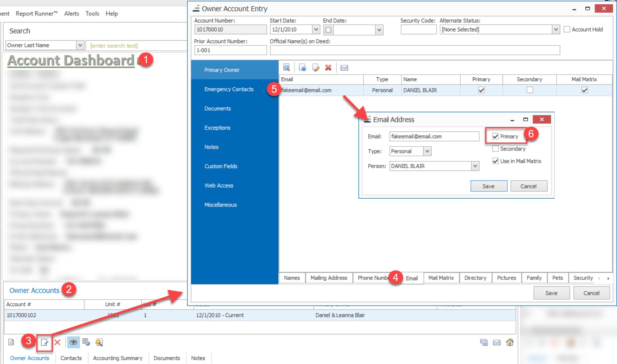Open the Accounting Summary tab
Viewport: 617px width, 364px height.
pyautogui.click(x=118, y=358)
